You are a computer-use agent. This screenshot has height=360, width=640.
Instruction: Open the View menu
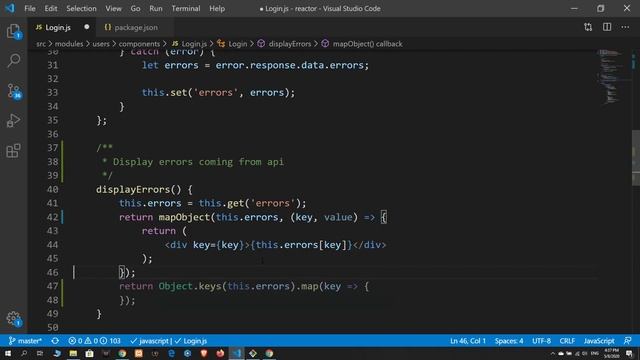[113, 8]
